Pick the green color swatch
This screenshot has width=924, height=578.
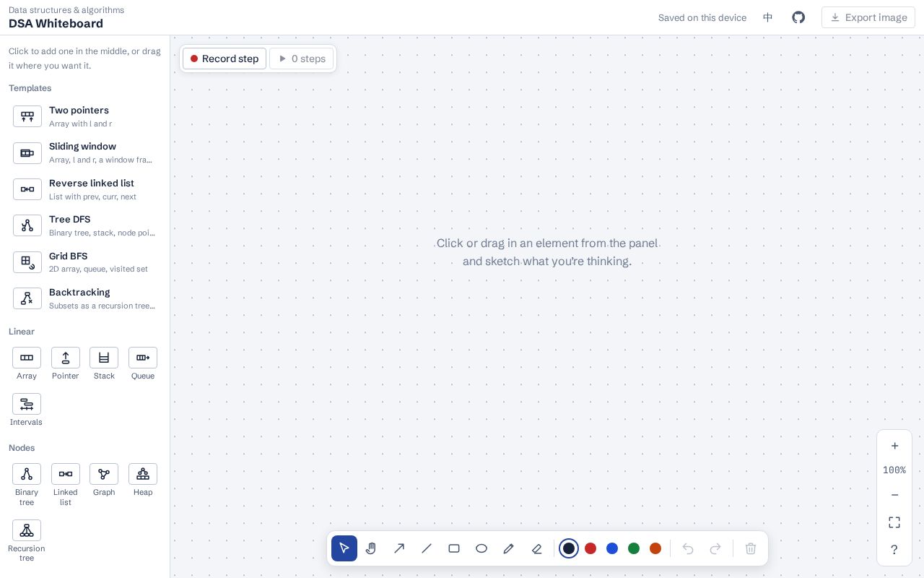(634, 548)
